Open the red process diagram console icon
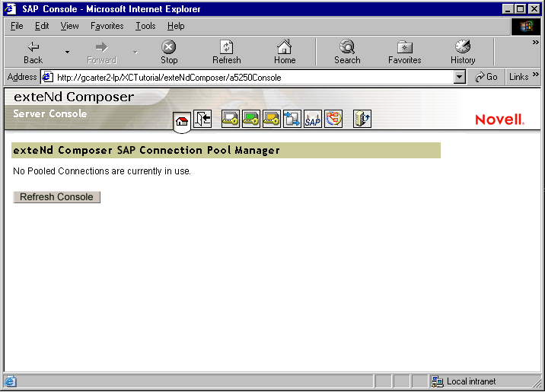The width and height of the screenshot is (545, 392). point(333,119)
